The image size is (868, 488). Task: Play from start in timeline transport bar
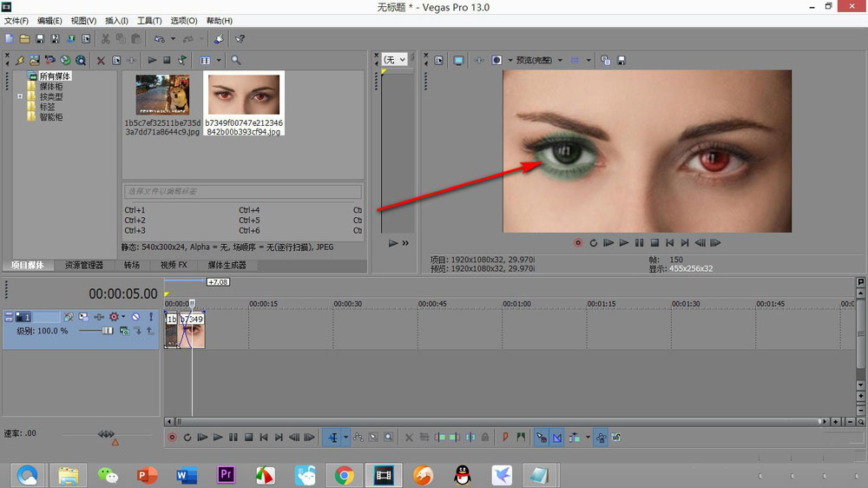tap(202, 438)
